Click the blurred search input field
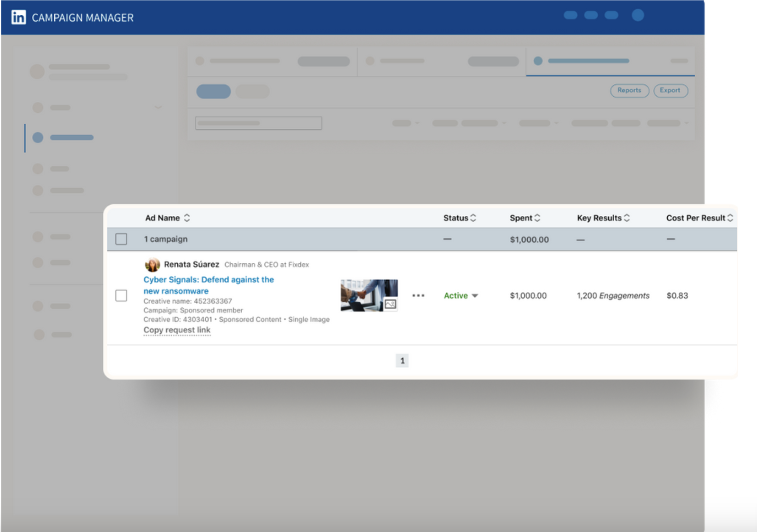This screenshot has height=532, width=757. click(258, 123)
